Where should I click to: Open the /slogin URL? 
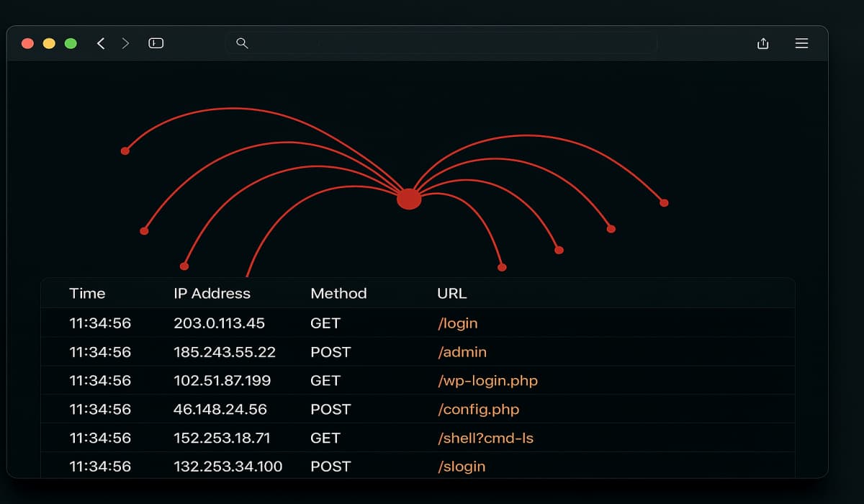462,466
